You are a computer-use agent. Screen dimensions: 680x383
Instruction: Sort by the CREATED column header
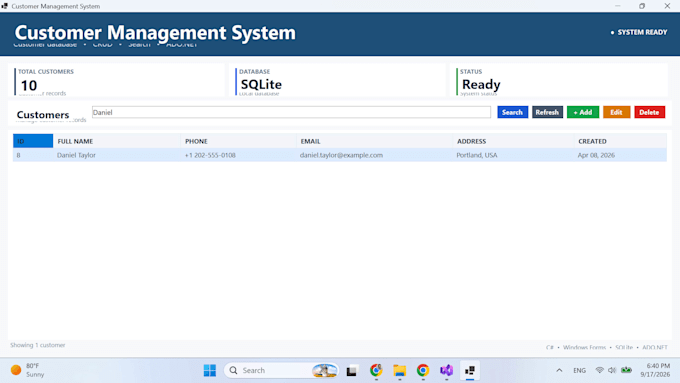620,141
